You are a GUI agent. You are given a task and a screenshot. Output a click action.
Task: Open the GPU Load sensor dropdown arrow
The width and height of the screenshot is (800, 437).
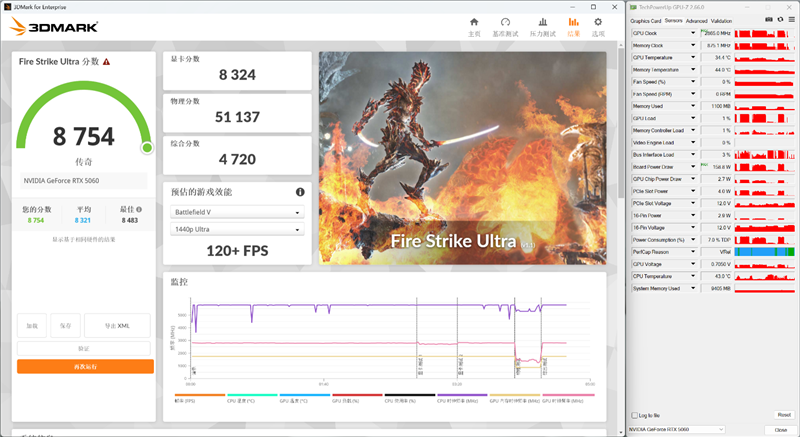pos(693,118)
